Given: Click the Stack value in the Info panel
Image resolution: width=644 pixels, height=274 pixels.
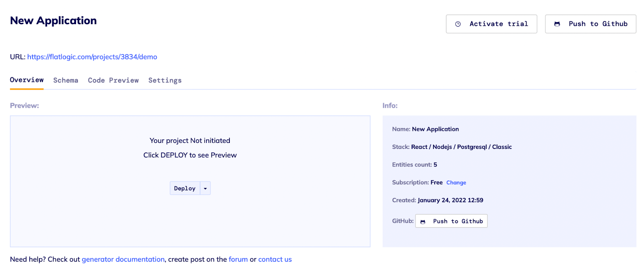Looking at the screenshot, I should [x=461, y=147].
